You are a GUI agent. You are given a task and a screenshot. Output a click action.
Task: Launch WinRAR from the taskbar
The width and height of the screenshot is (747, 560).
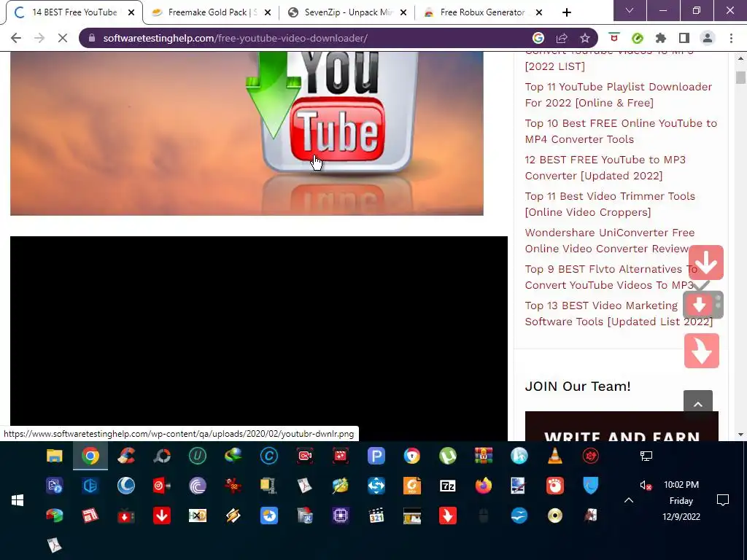(x=483, y=456)
